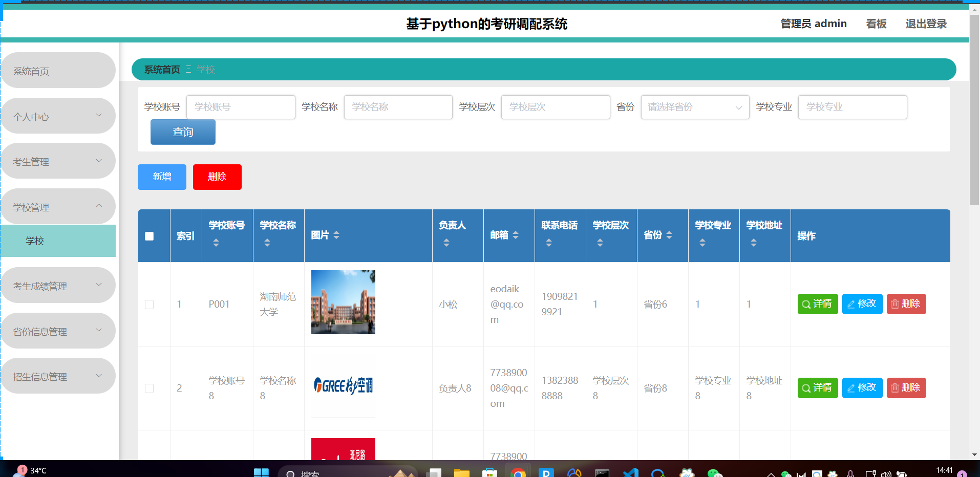Click 退出登录 to log out

(926, 24)
